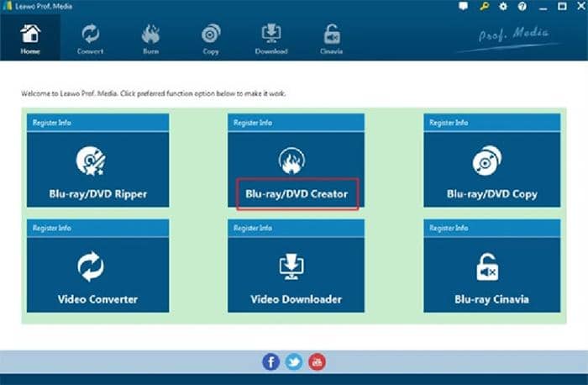Open the Download tab

[x=271, y=39]
